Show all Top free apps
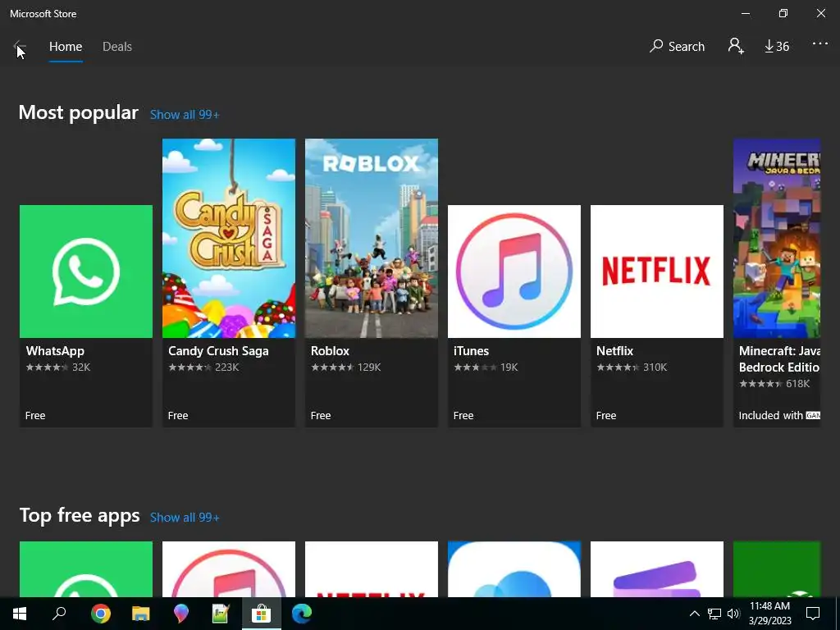Viewport: 840px width, 630px height. coord(185,518)
